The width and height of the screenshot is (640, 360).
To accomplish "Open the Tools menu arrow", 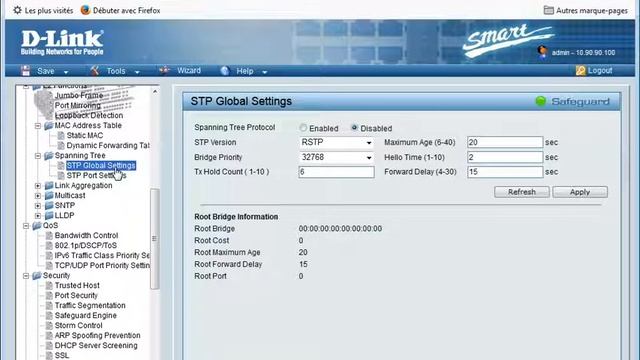I will (x=137, y=72).
